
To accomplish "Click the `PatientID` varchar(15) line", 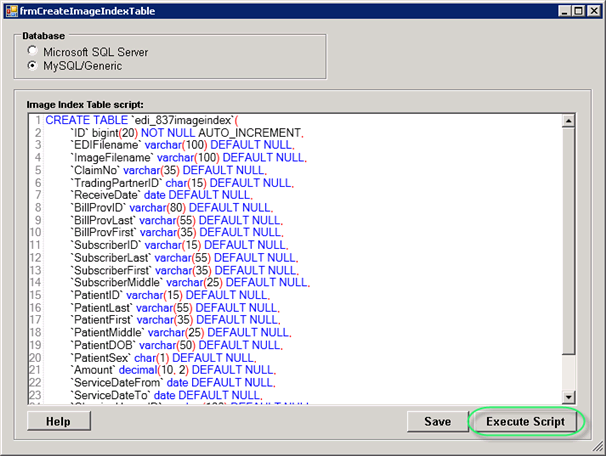I will (x=170, y=296).
